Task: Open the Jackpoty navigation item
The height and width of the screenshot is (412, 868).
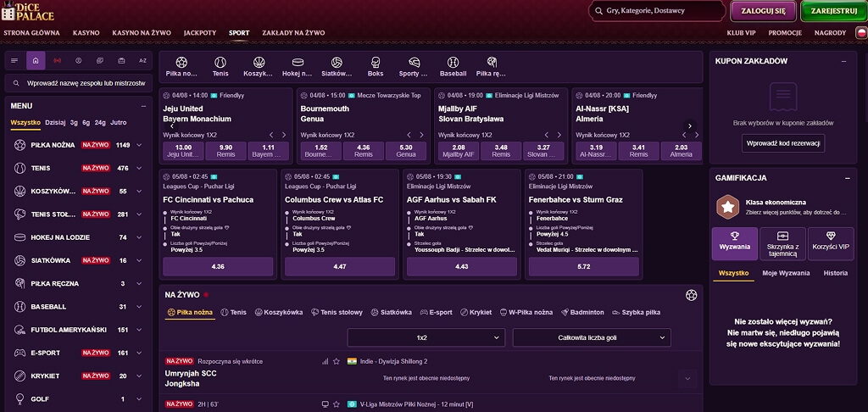Action: pyautogui.click(x=200, y=33)
